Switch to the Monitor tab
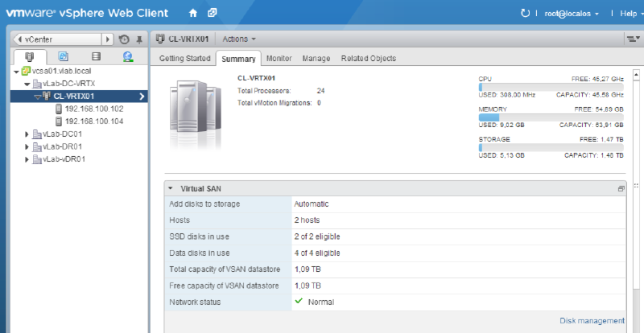The image size is (644, 333). pos(279,58)
